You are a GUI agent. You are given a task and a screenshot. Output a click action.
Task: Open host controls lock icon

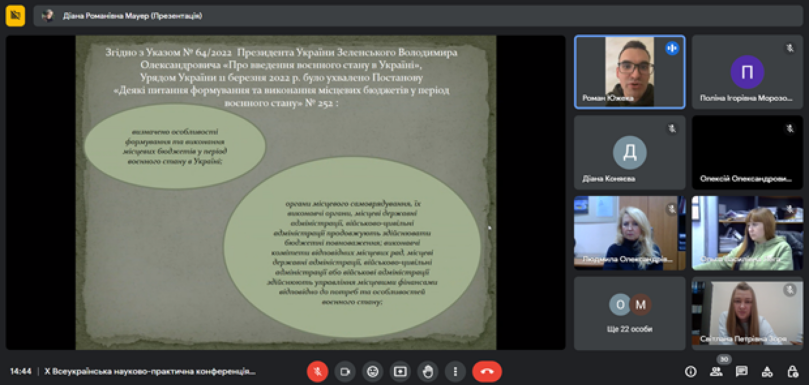tap(792, 371)
